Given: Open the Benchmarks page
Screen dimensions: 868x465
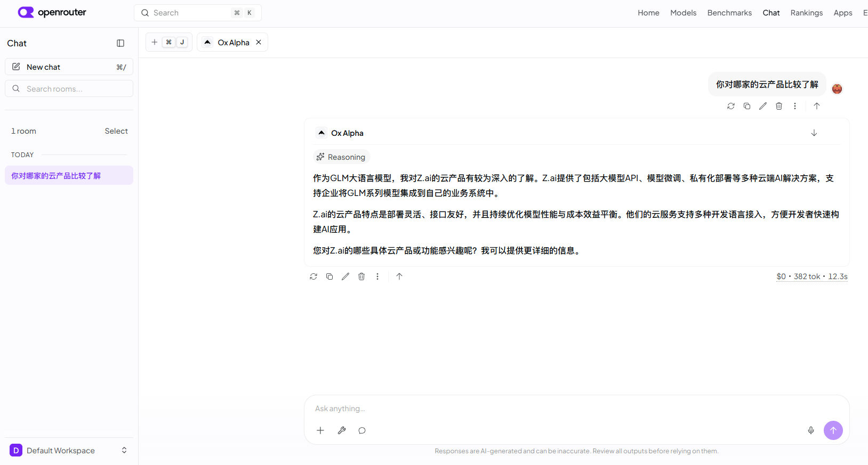Looking at the screenshot, I should coord(729,13).
